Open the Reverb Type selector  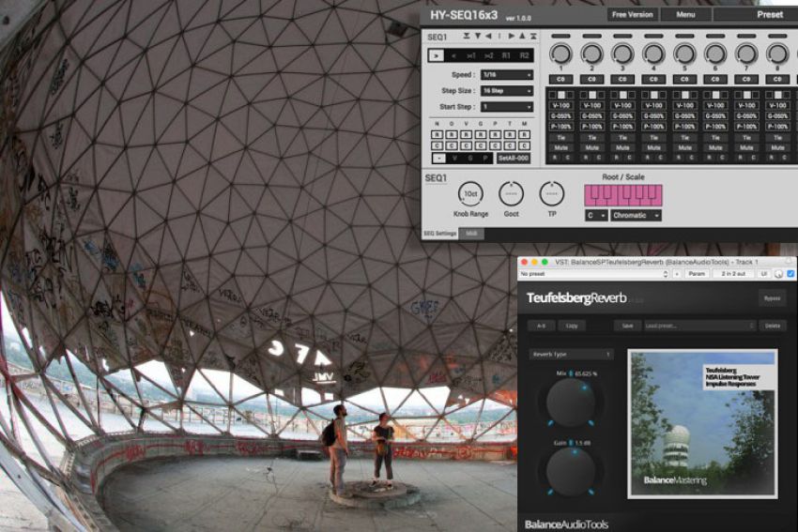571,354
